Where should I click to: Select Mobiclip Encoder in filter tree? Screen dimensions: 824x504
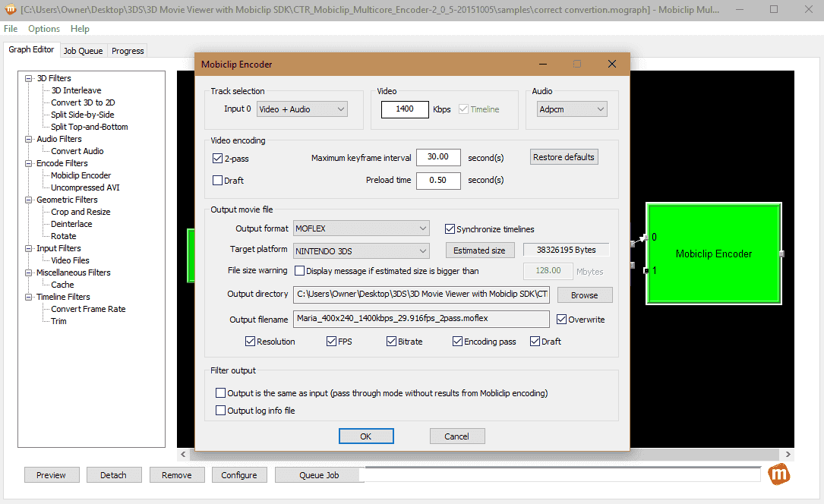pos(81,175)
